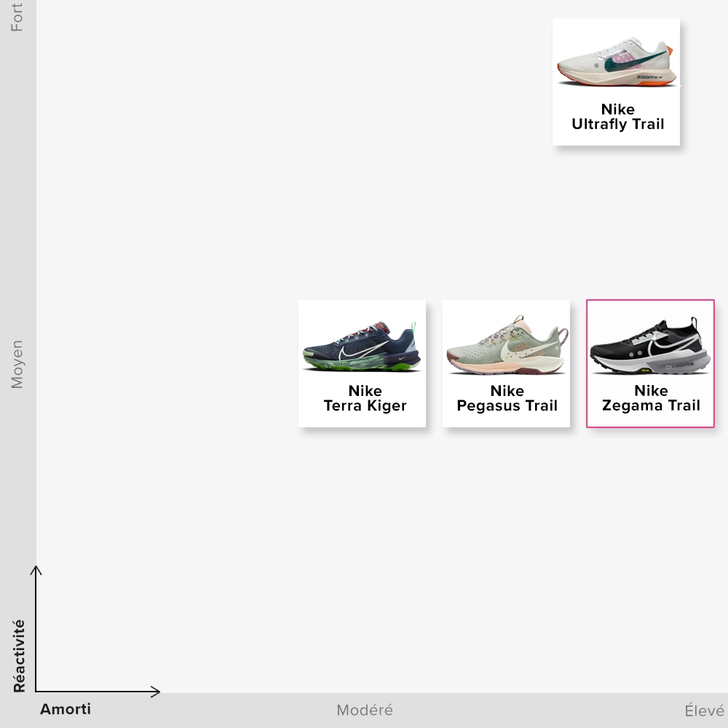This screenshot has width=728, height=728.
Task: Click the "Nike Terra Kiger" name label
Action: tap(365, 398)
